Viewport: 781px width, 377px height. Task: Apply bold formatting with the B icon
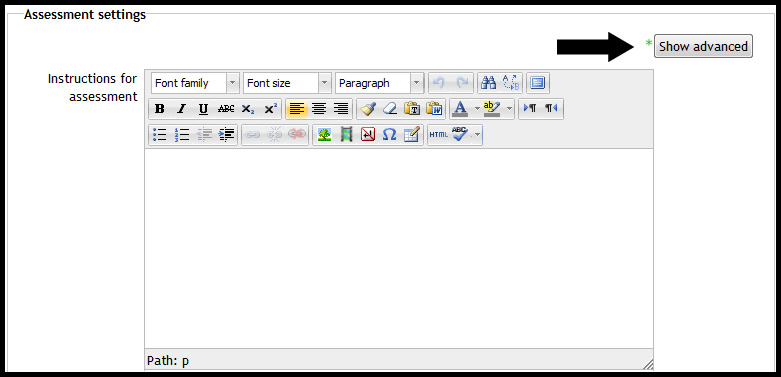tap(159, 109)
